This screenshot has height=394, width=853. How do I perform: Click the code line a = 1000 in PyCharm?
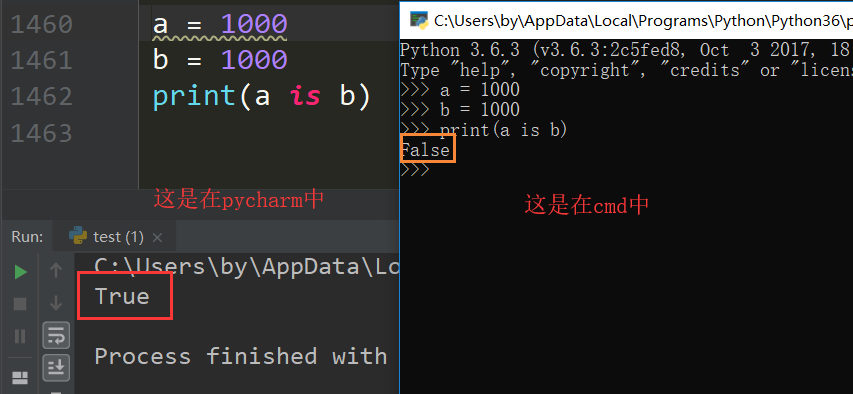pyautogui.click(x=220, y=24)
